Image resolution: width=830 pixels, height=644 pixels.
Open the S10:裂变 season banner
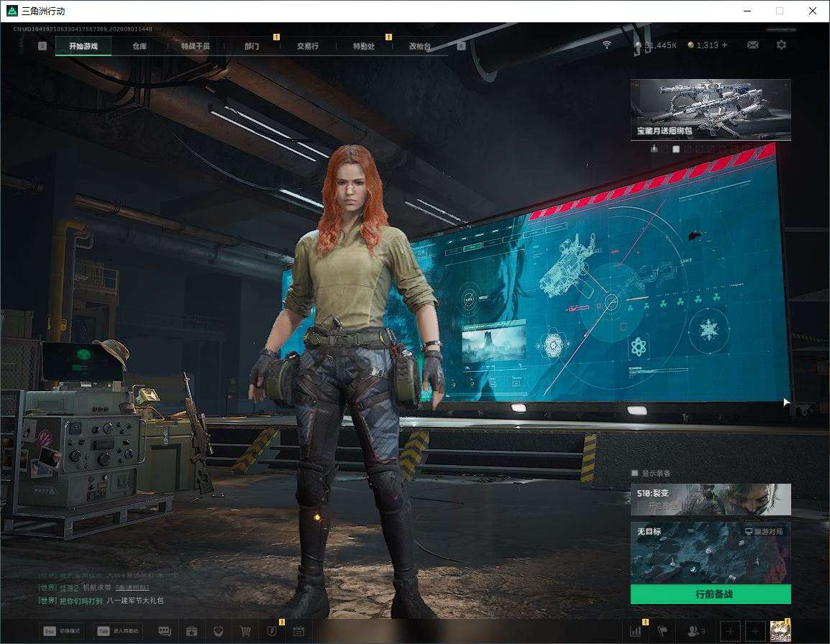(711, 499)
